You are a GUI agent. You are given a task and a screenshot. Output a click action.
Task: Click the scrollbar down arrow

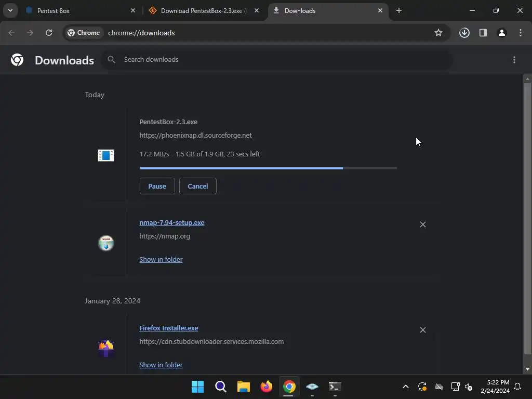click(x=527, y=369)
